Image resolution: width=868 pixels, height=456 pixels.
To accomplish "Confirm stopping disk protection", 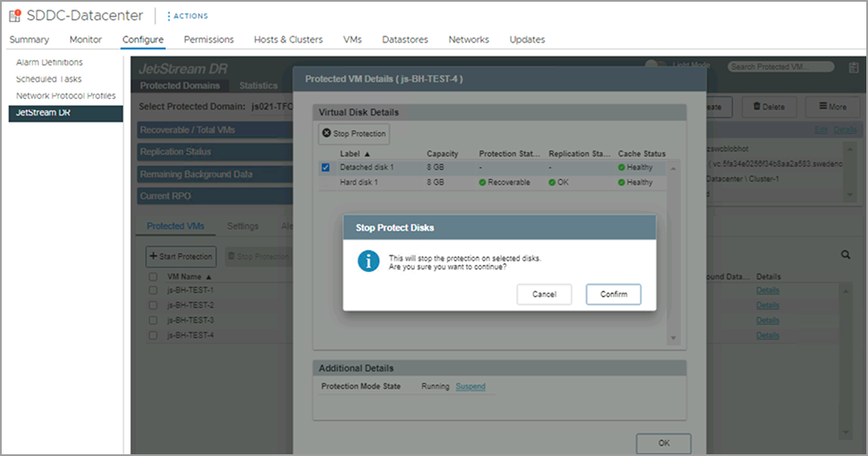I will pos(613,294).
